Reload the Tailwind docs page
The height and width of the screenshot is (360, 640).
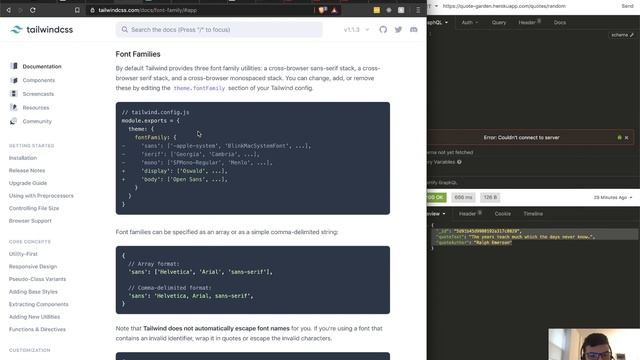[33, 10]
